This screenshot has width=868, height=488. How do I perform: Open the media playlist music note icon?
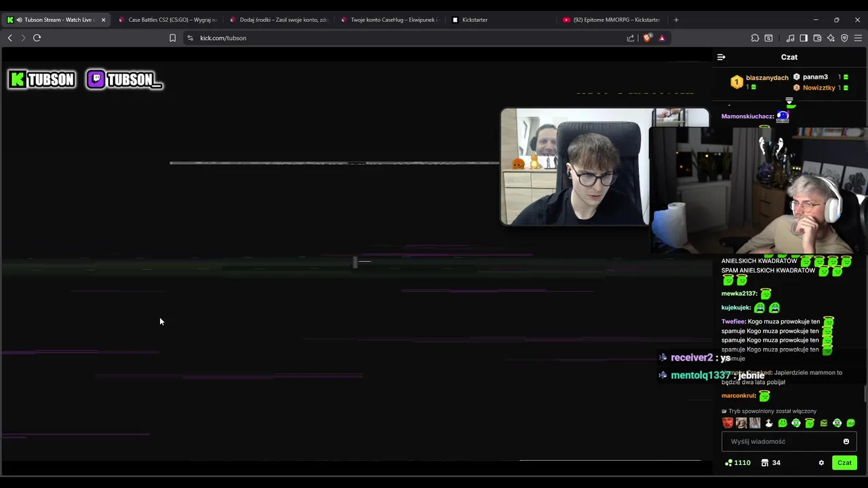(x=790, y=38)
